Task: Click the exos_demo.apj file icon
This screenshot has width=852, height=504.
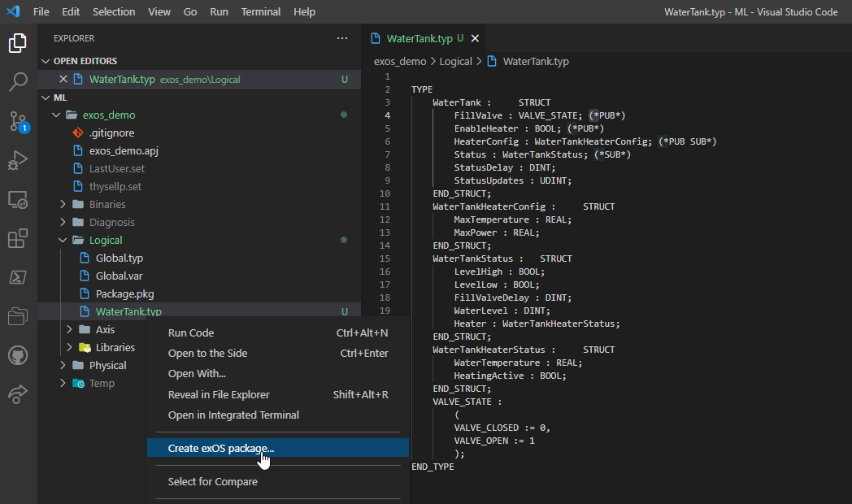Action: pyautogui.click(x=78, y=150)
